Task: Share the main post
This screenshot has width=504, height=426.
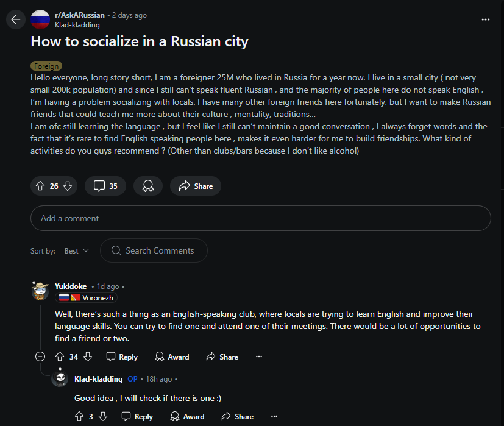Action: [x=196, y=186]
